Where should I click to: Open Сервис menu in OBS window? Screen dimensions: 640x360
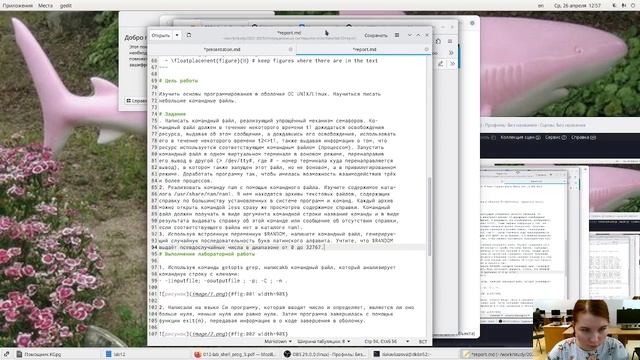(x=556, y=138)
